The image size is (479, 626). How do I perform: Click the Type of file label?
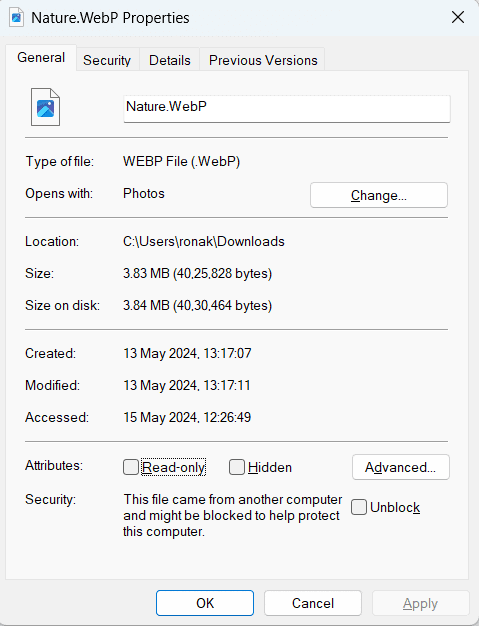click(x=59, y=162)
